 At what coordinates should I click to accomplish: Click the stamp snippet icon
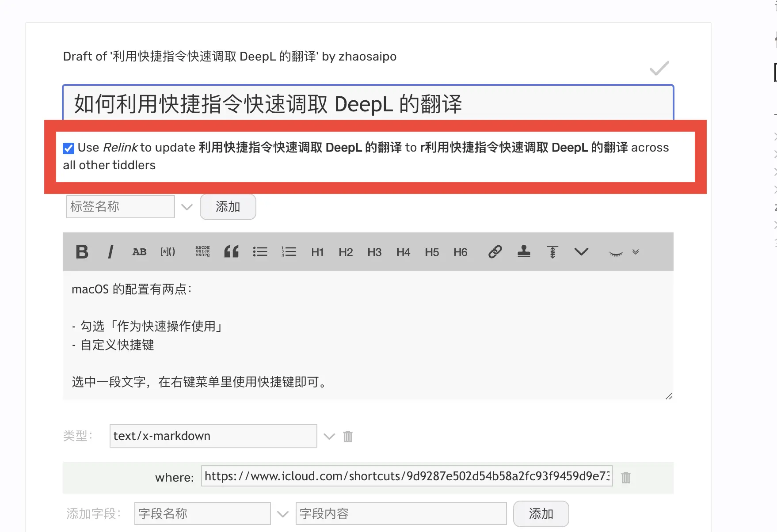[524, 251]
